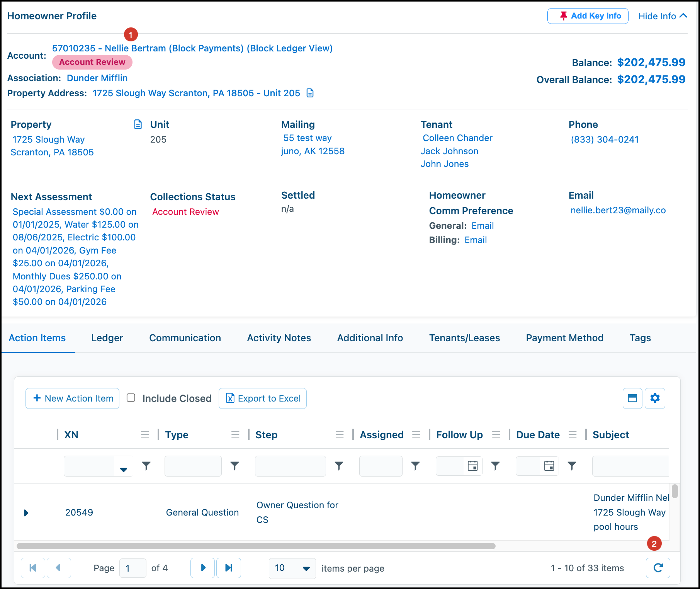Open the grid settings gear icon
The width and height of the screenshot is (700, 589).
point(655,398)
